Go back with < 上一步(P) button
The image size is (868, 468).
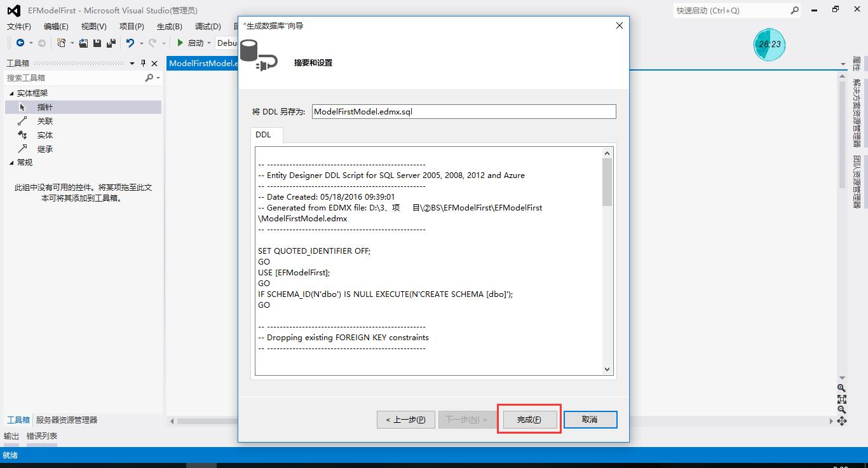(x=406, y=420)
